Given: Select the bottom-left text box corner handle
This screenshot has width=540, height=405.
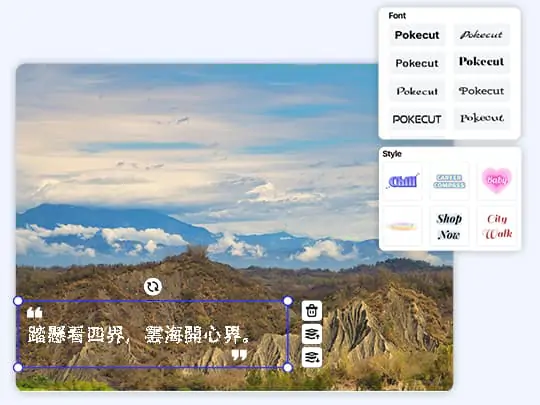Looking at the screenshot, I should [x=18, y=367].
